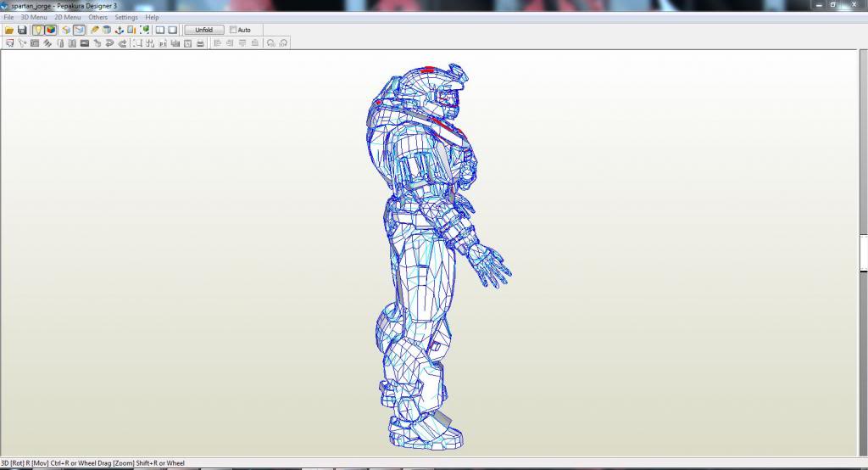Enable the Auto checkbox

tap(233, 30)
